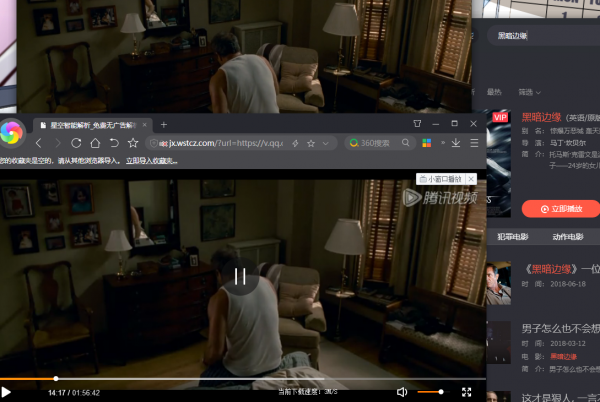The height and width of the screenshot is (402, 600).
Task: Select the 动作电影 tag
Action: click(568, 237)
